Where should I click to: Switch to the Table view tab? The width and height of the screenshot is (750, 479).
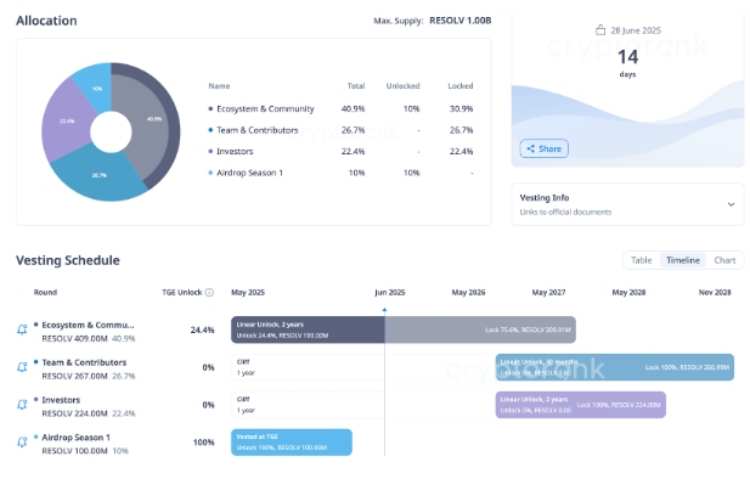tap(641, 260)
